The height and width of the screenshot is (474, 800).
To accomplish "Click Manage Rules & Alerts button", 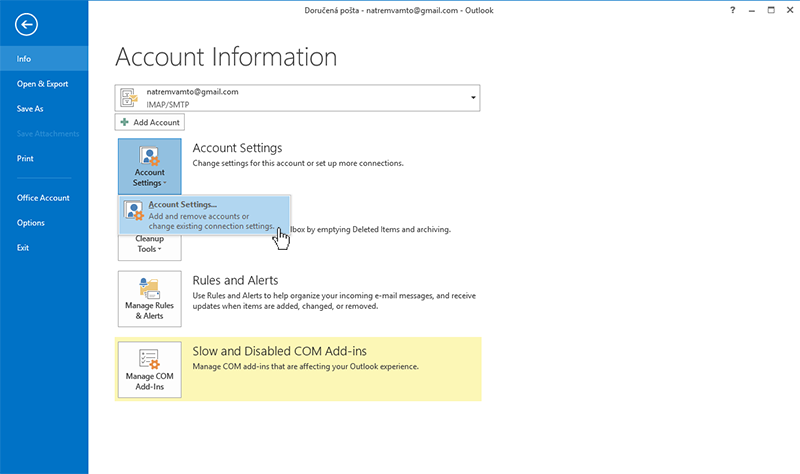I will [149, 299].
